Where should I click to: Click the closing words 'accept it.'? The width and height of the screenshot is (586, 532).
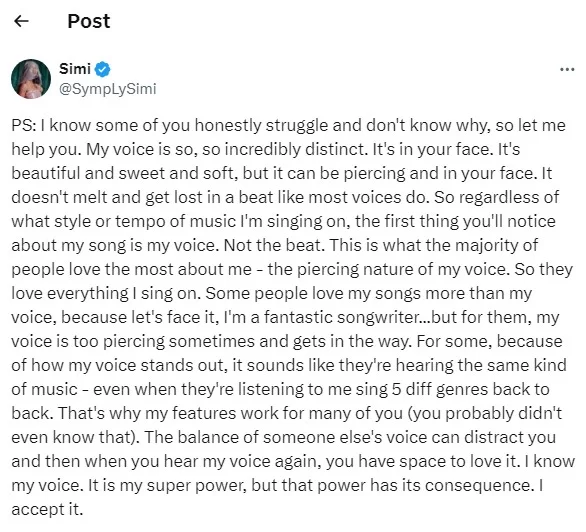pyautogui.click(x=47, y=510)
